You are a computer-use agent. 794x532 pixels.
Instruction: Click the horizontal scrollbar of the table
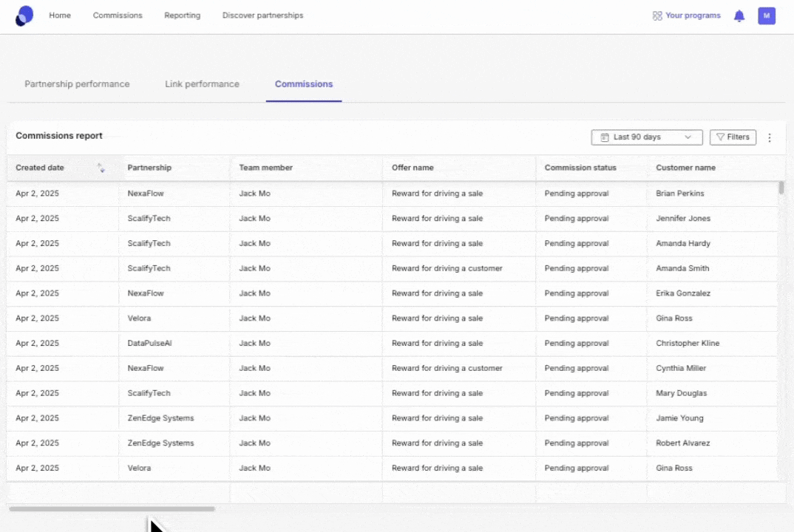[x=112, y=508]
